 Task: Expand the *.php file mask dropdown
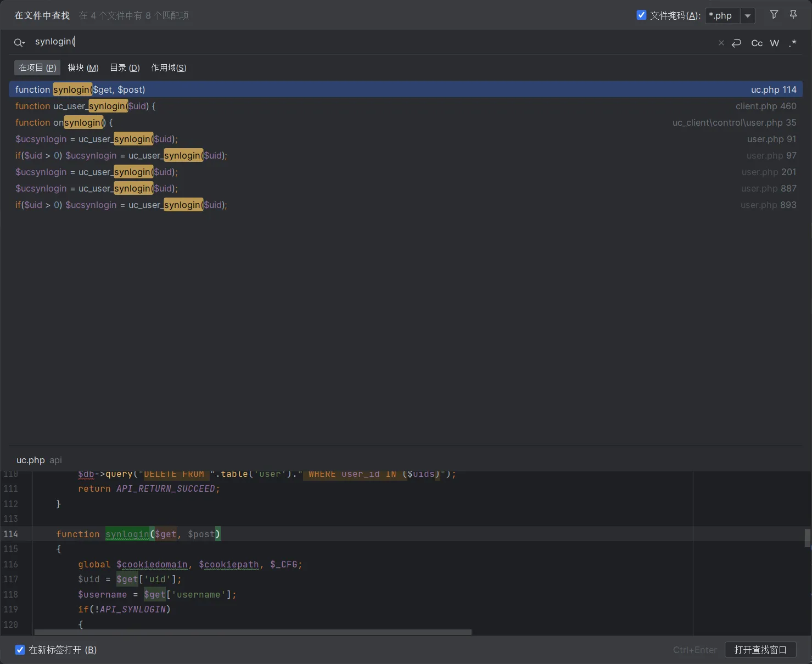point(747,15)
